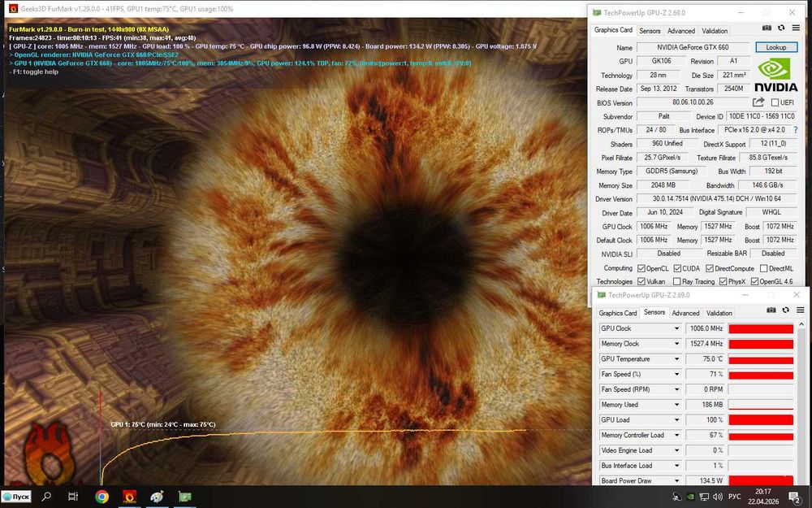Open the GPU Temperature sensor dropdown
The width and height of the screenshot is (812, 508).
point(676,358)
